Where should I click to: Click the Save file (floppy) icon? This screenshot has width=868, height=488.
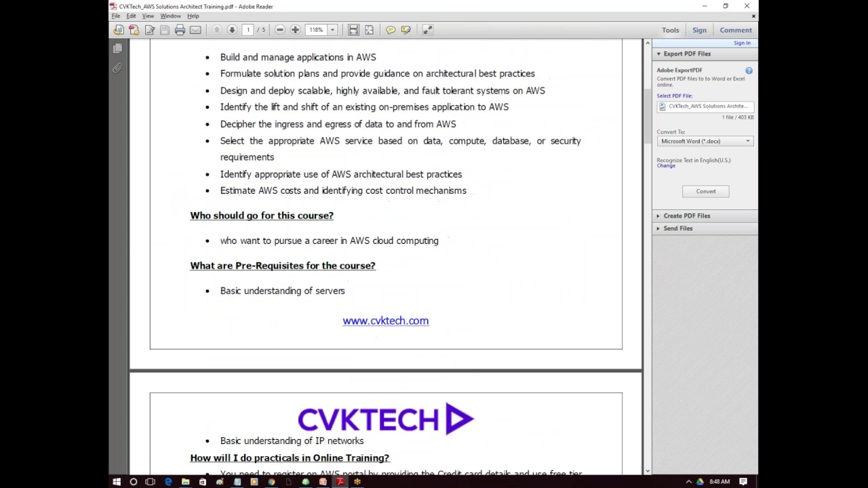[x=165, y=30]
